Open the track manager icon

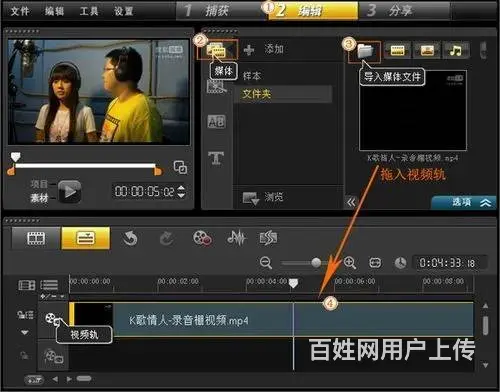27,285
